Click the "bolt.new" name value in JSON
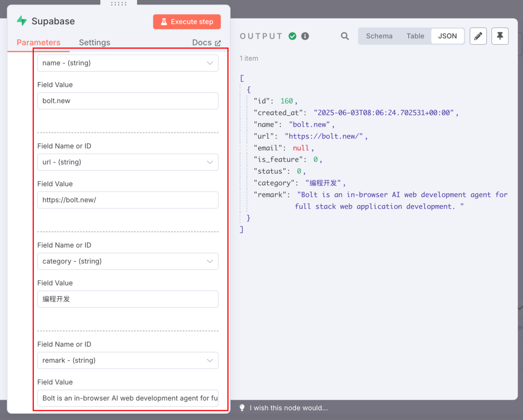Viewport: 523px width, 420px height. [309, 124]
